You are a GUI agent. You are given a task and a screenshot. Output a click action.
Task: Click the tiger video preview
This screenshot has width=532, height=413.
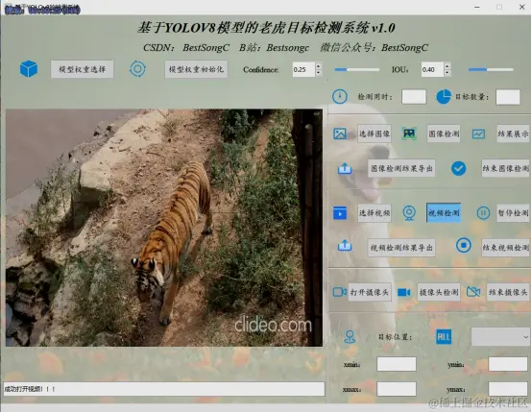(x=164, y=228)
